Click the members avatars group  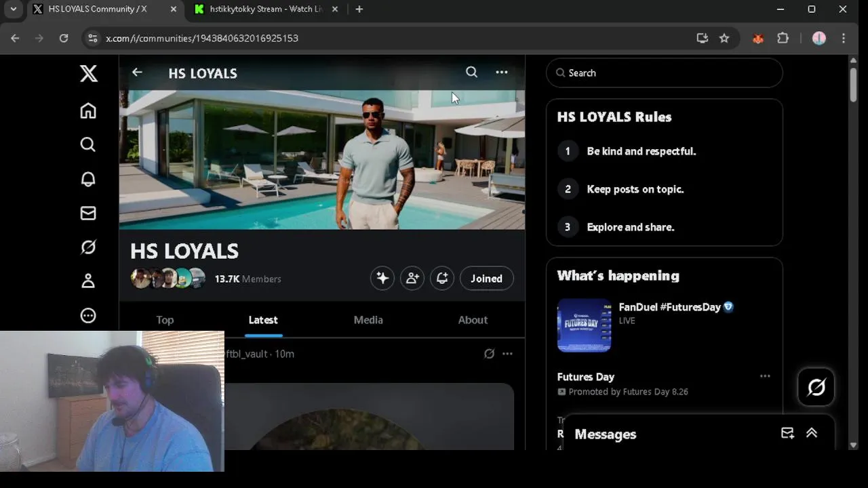(168, 279)
